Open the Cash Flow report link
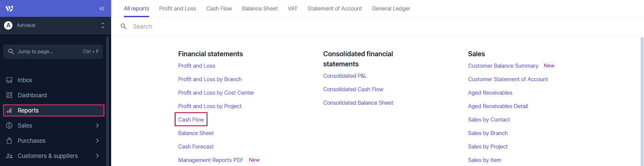644x166 pixels. point(191,120)
